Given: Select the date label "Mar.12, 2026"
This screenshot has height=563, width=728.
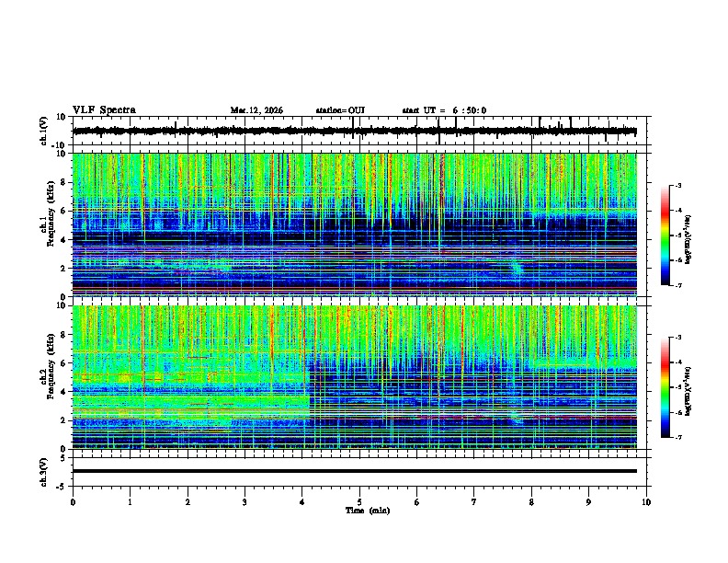Looking at the screenshot, I should pos(256,110).
